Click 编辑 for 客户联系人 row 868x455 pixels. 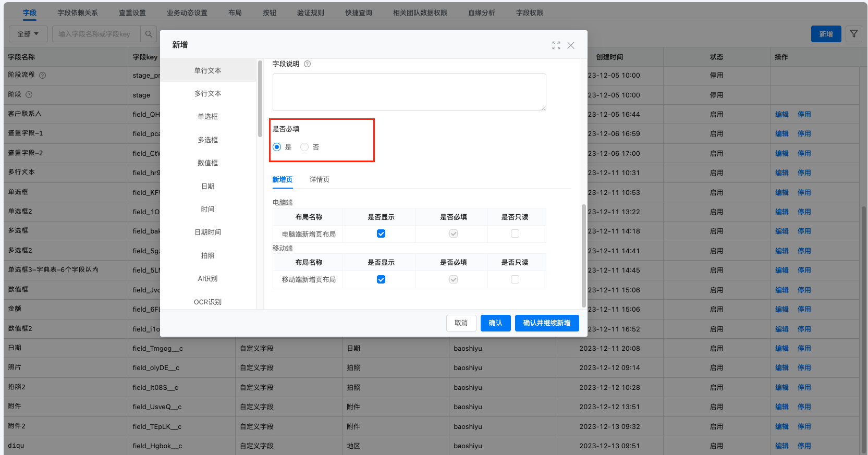tap(782, 114)
